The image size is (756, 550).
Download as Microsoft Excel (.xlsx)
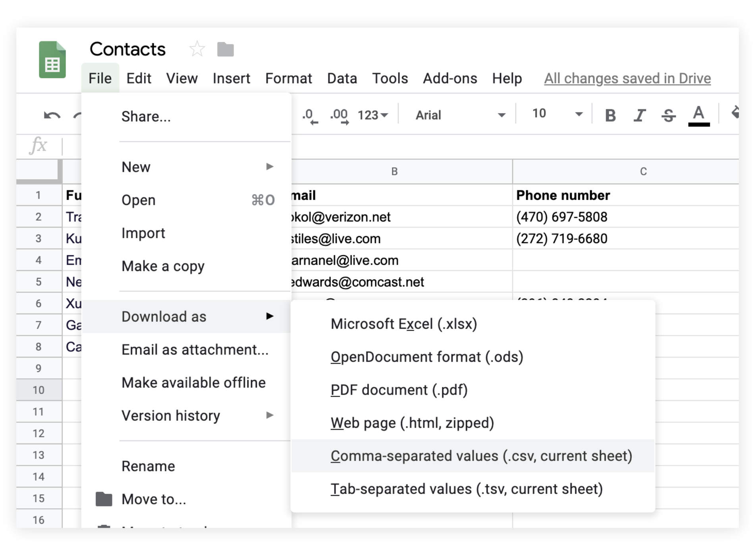[x=472, y=324]
